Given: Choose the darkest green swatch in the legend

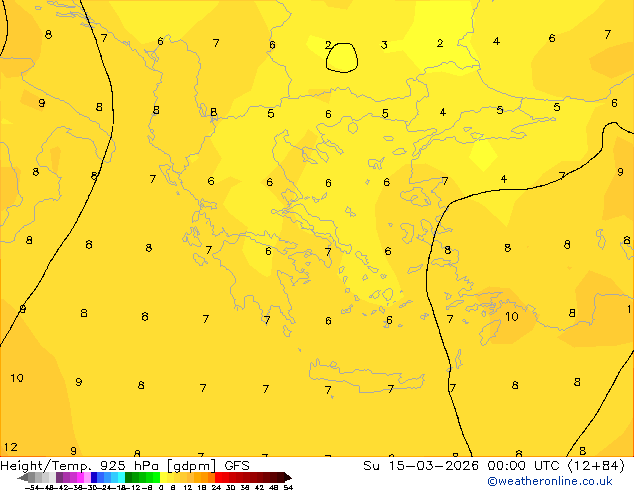Looking at the screenshot, I should 129,477.
